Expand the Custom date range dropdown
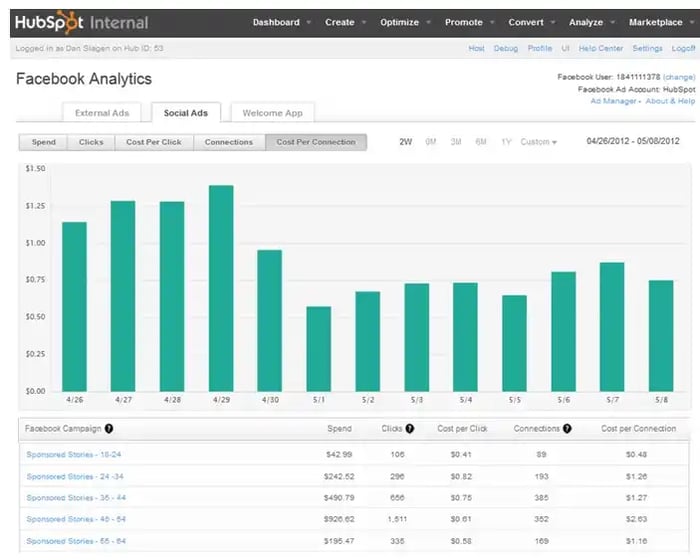Image resolution: width=700 pixels, height=560 pixels. 539,142
